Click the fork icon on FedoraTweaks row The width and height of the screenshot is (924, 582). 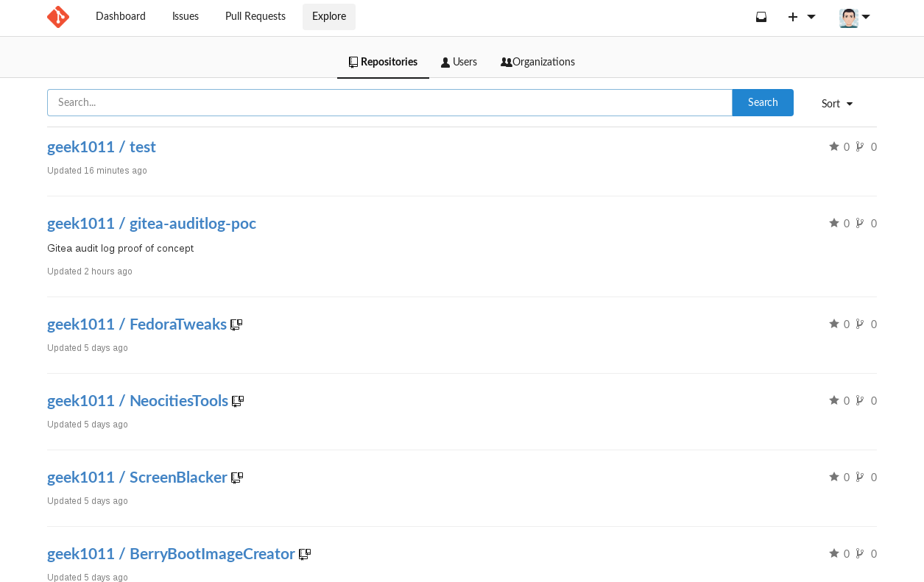(x=859, y=324)
